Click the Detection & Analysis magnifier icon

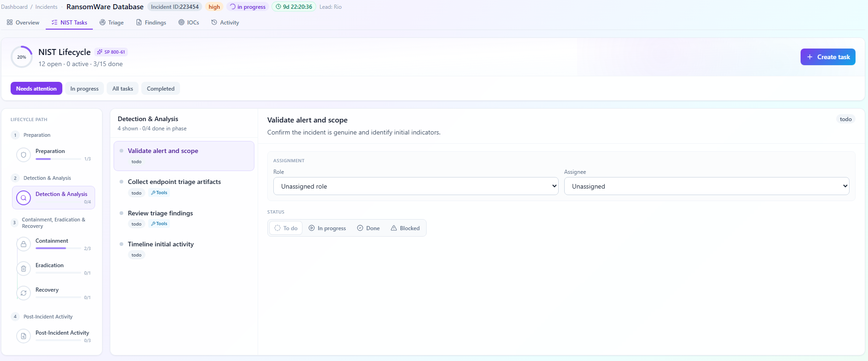(x=24, y=198)
